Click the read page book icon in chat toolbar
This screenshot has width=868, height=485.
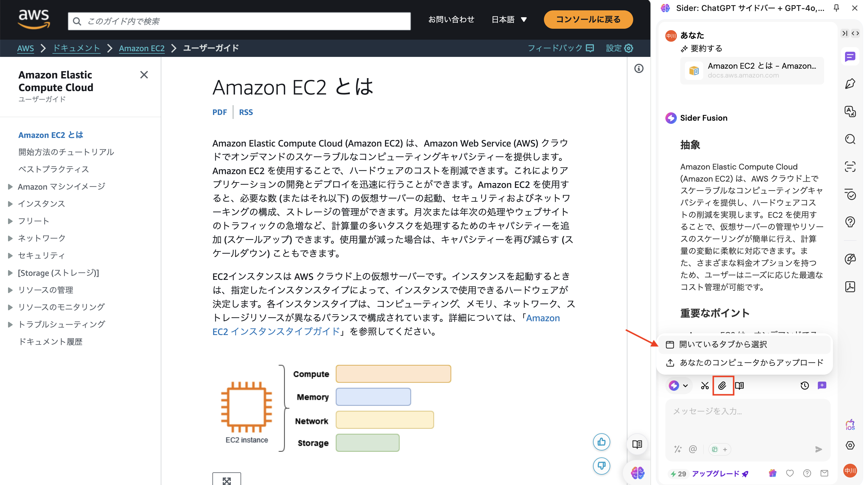739,386
